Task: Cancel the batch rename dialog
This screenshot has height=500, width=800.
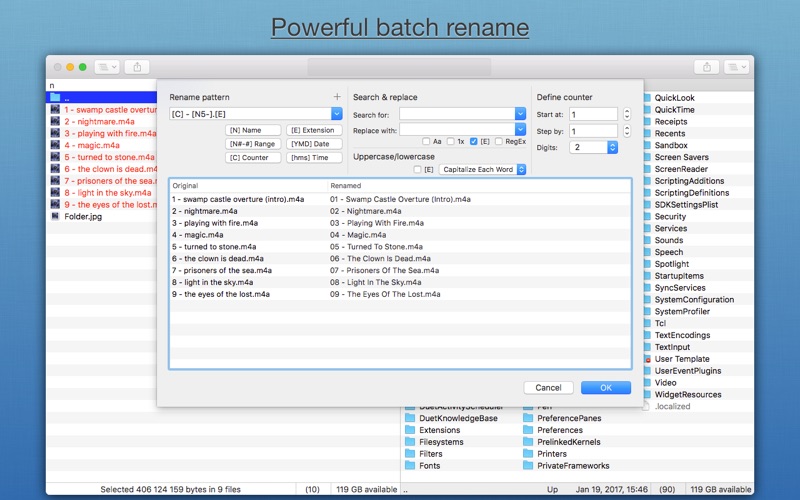Action: pos(548,388)
